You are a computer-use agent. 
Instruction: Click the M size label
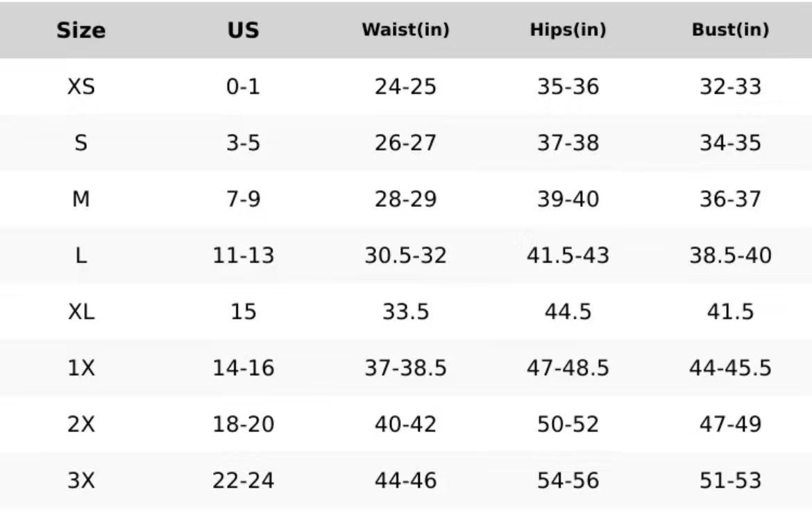click(81, 200)
